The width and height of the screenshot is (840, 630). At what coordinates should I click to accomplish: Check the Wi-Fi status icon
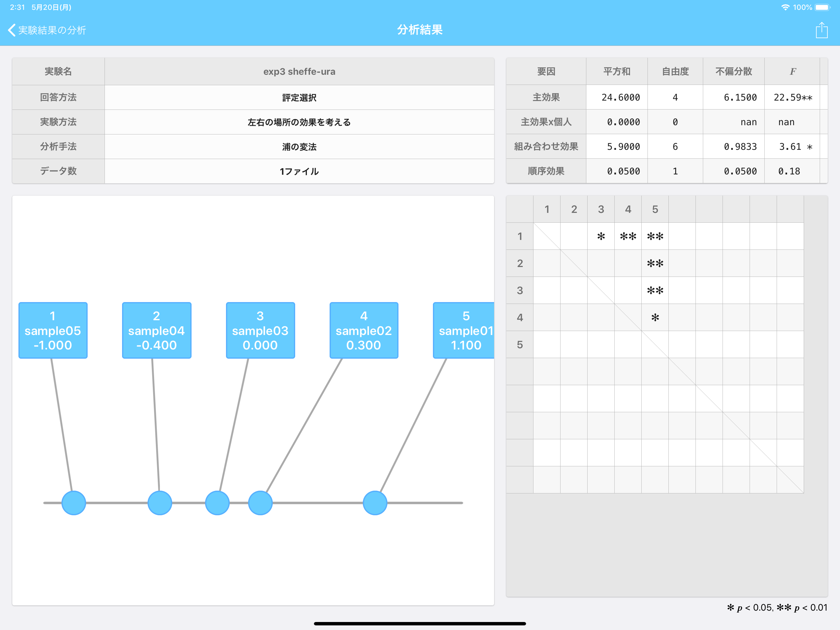[x=785, y=7]
